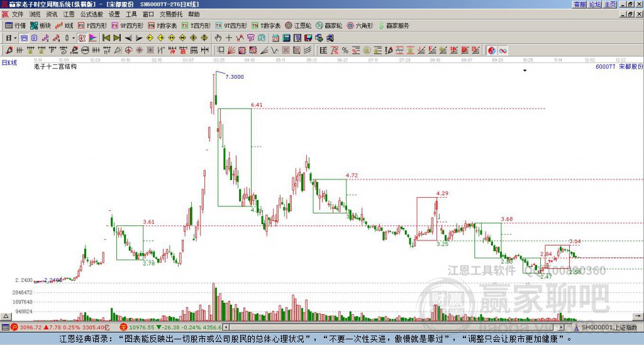Click the 老子十二宫结构 label
644x345 pixels.
[55, 66]
